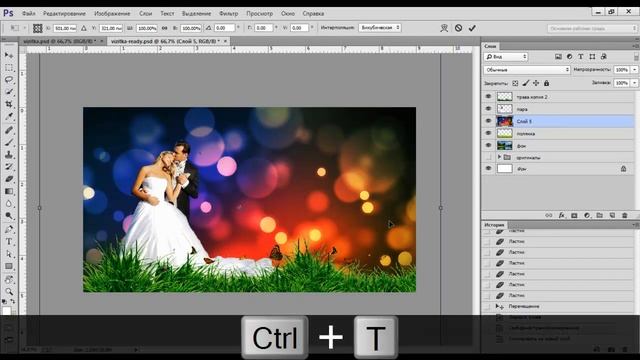640x360 pixels.
Task: Select the Pen tool
Action: click(9, 229)
